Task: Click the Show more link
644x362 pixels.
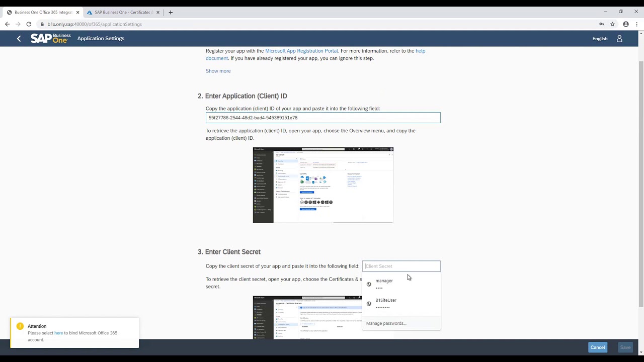Action: tap(218, 71)
